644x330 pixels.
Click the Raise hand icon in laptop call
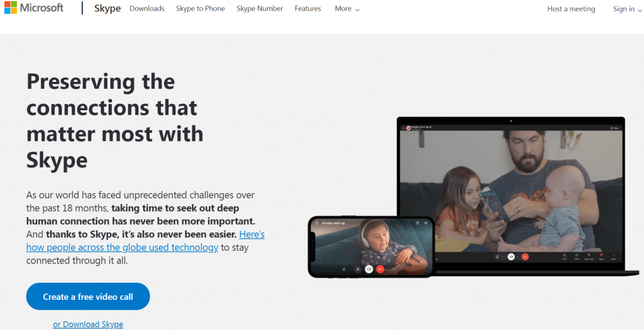click(x=589, y=255)
